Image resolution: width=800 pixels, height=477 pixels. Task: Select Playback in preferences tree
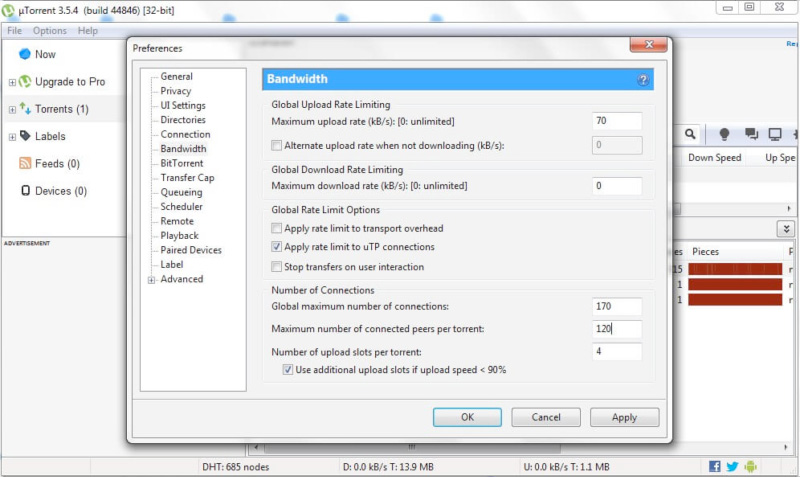(179, 235)
